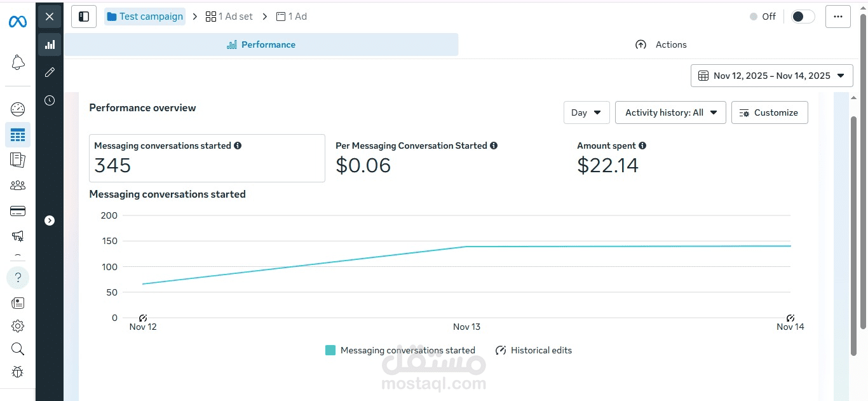
Task: Toggle the campaign Off/On switch
Action: click(x=803, y=17)
